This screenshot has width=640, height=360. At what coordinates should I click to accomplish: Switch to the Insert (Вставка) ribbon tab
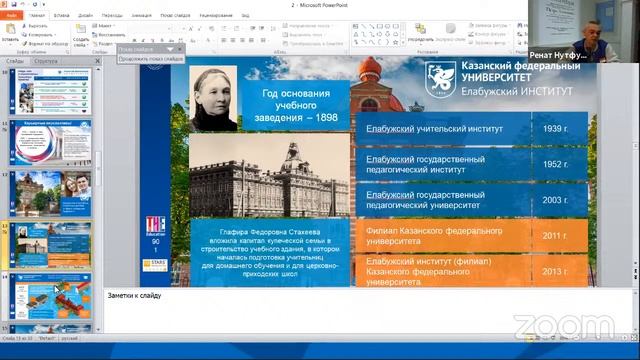coord(62,16)
